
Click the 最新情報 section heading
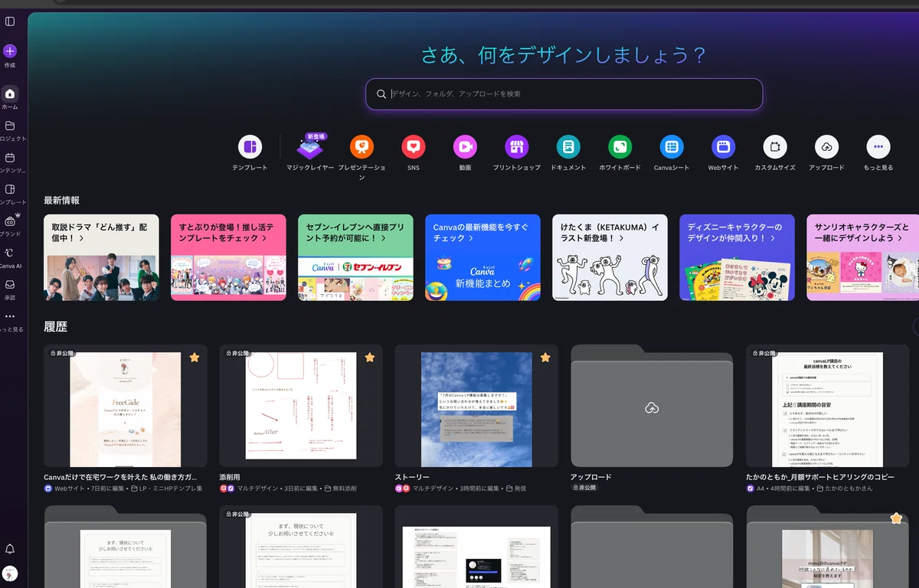point(61,201)
